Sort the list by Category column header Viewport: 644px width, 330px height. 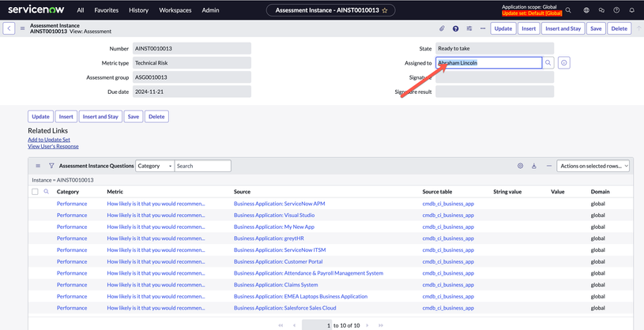coord(68,192)
